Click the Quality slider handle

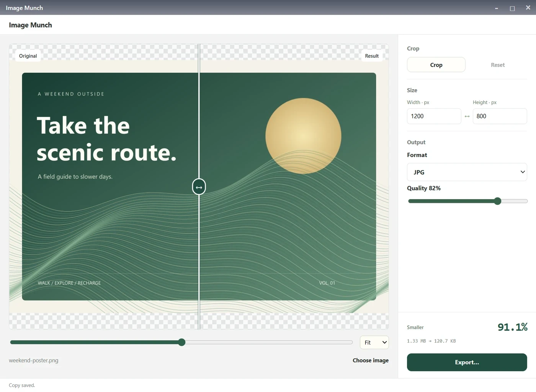(497, 201)
